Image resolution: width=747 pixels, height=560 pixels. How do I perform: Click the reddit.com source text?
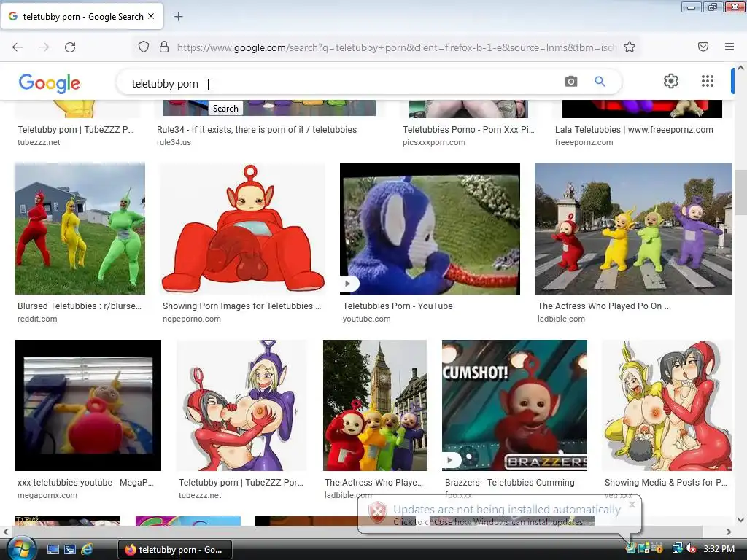(x=37, y=319)
